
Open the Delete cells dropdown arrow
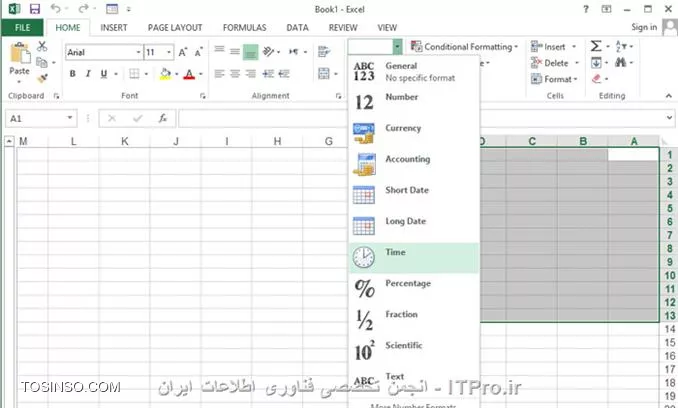click(577, 63)
